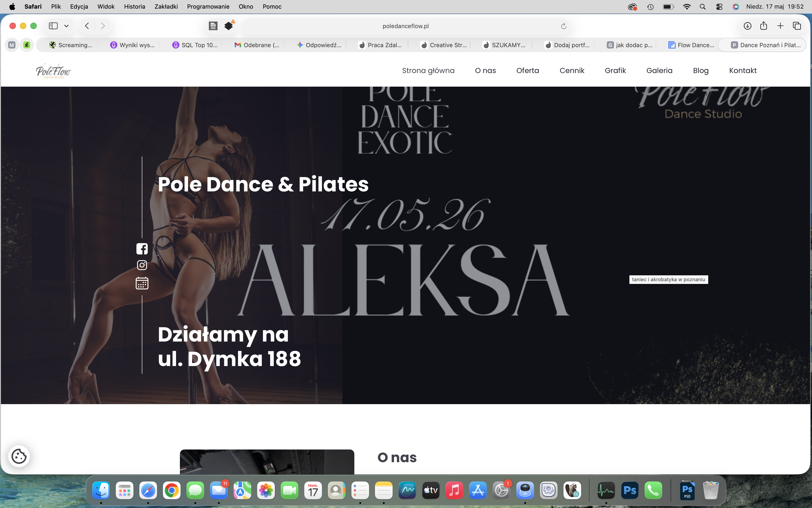Open the Facebook icon in the hero section
The height and width of the screenshot is (508, 812).
point(142,249)
